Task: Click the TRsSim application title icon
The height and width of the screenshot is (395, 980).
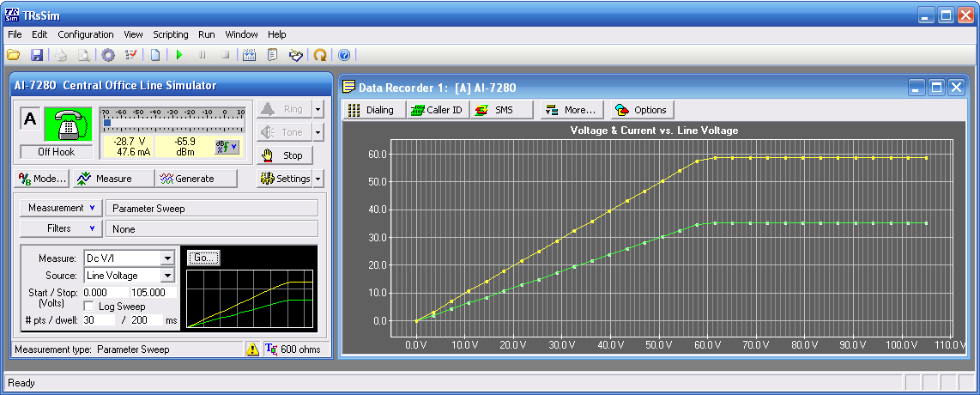Action: click(x=12, y=15)
